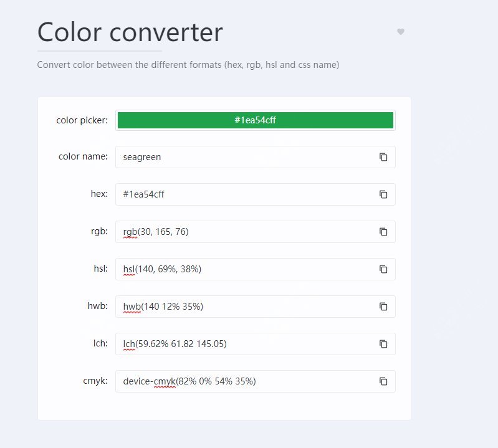Open the green color picker swatch
498x448 pixels.
[x=255, y=120]
